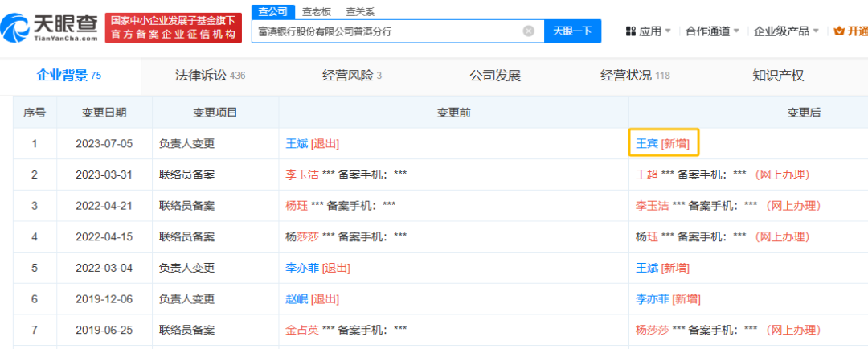Open 王斌 [新增] link in row 5
Screen dimensions: 868x349
(x=663, y=268)
